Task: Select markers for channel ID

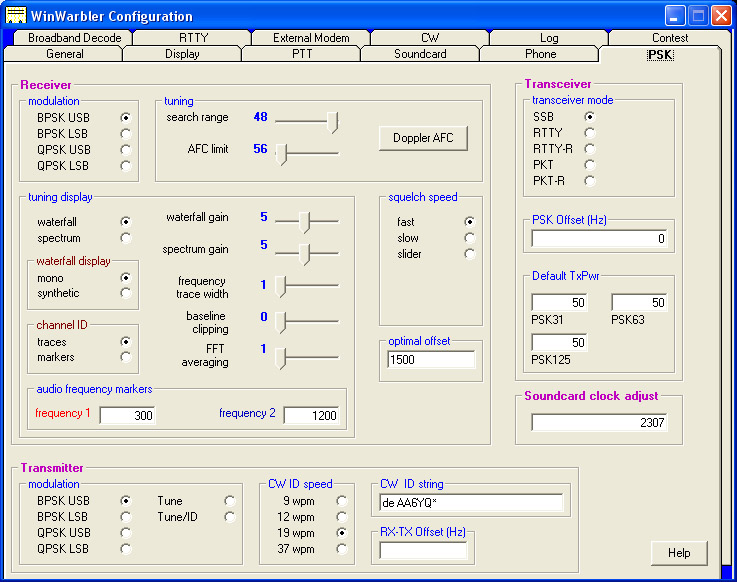Action: click(x=125, y=357)
